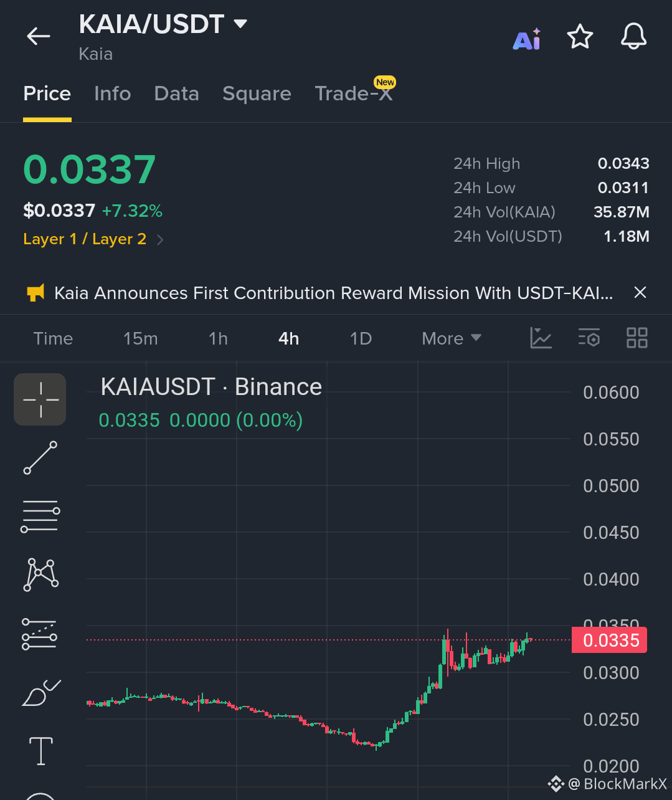Add KAIA/USDT to favorites star
The width and height of the screenshot is (672, 800).
580,37
